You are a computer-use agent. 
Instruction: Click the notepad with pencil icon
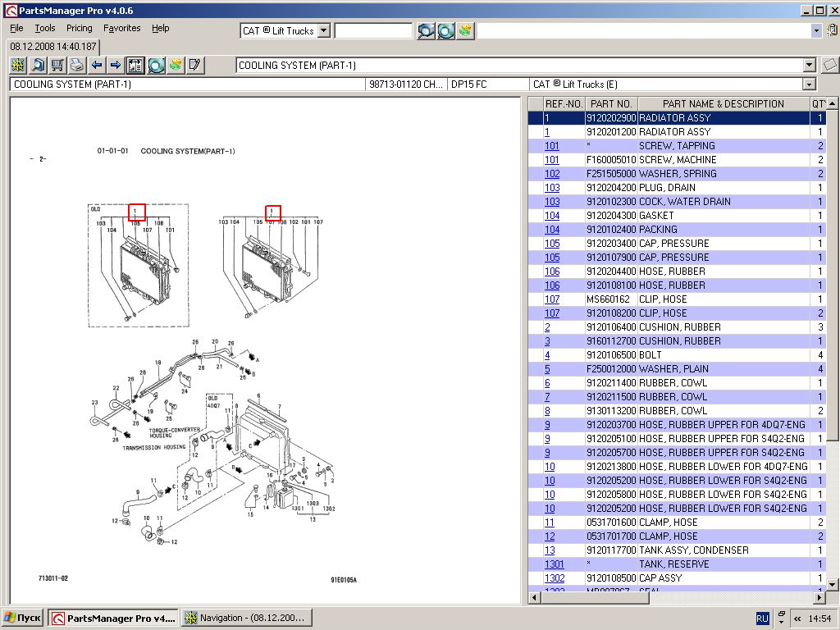(x=194, y=65)
